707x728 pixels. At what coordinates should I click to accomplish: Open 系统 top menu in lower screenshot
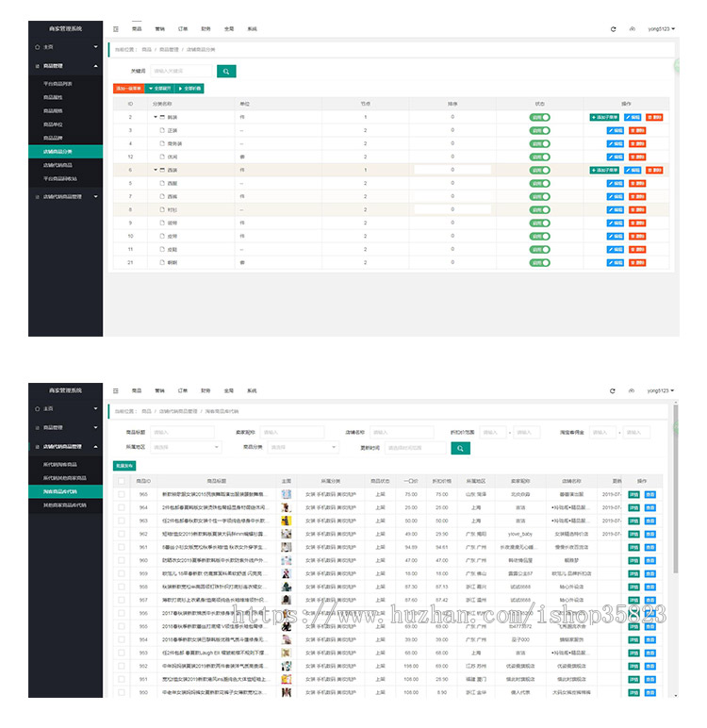click(x=252, y=390)
